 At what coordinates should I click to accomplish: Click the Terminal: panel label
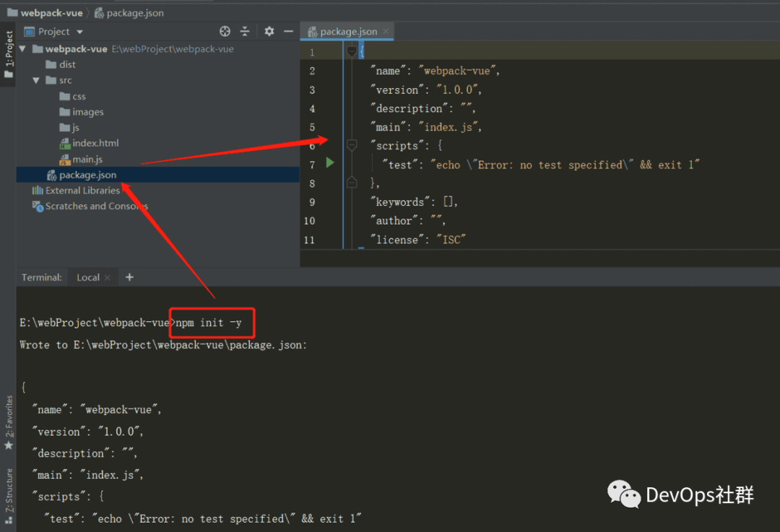[x=42, y=277]
